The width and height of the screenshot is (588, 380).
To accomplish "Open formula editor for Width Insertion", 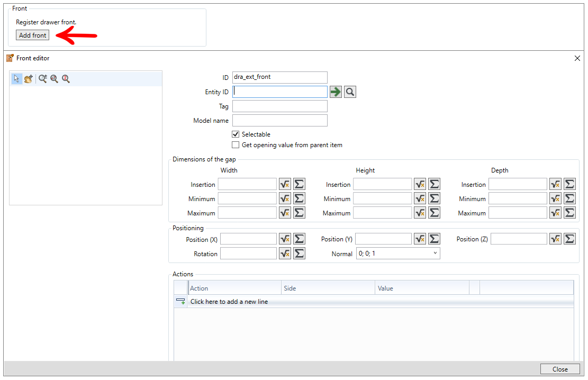I will coord(285,184).
